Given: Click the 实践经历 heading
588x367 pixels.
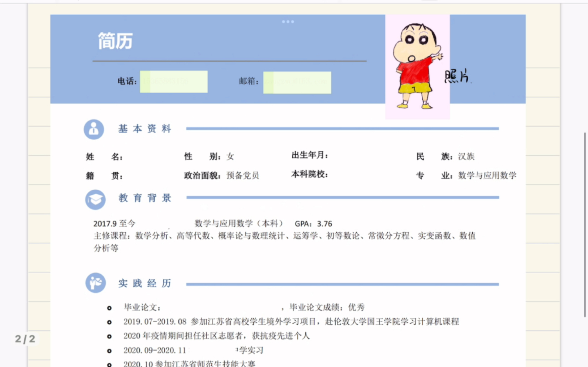Looking at the screenshot, I should click(145, 284).
